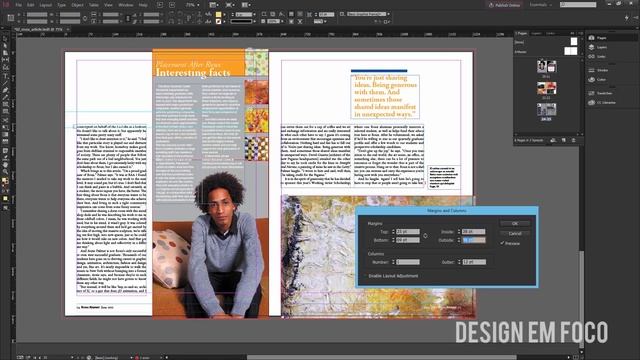The height and width of the screenshot is (360, 640).
Task: Click the Bottom margin input field
Action: pyautogui.click(x=408, y=240)
